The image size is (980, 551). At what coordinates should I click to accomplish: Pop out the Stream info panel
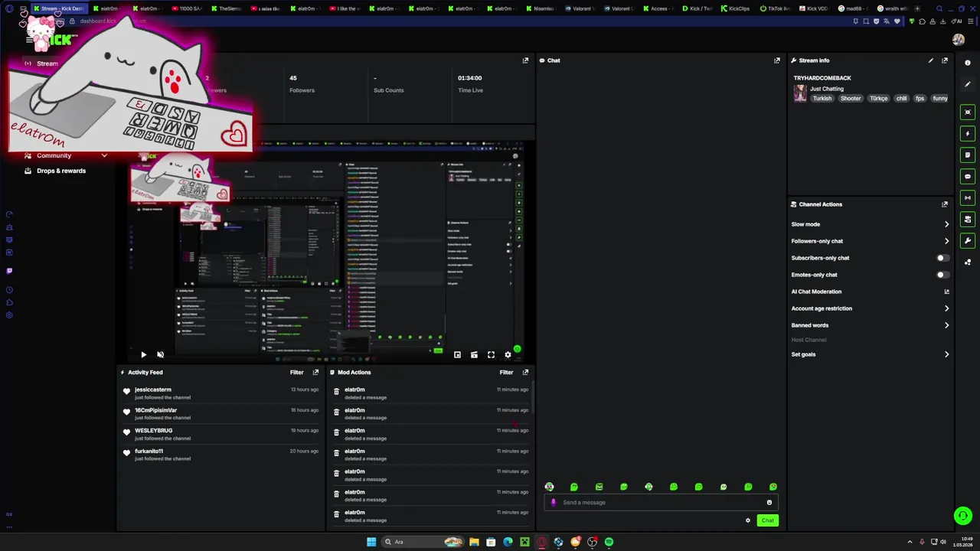[945, 60]
